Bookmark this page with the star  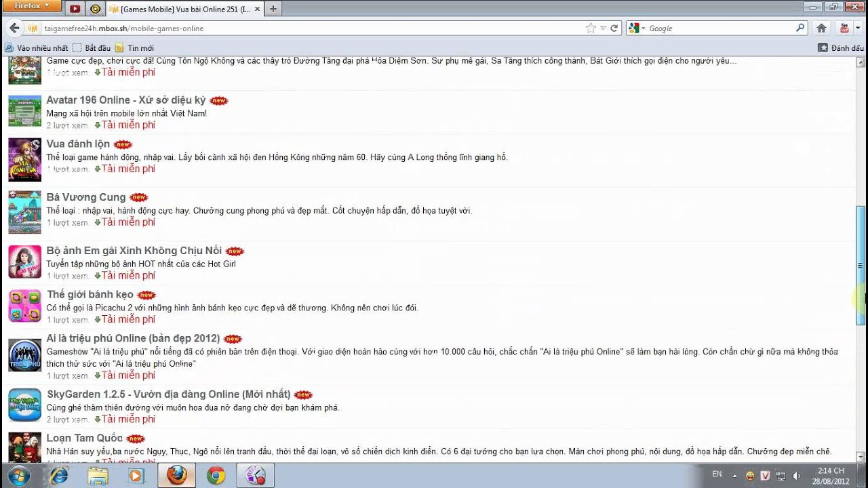click(x=591, y=28)
